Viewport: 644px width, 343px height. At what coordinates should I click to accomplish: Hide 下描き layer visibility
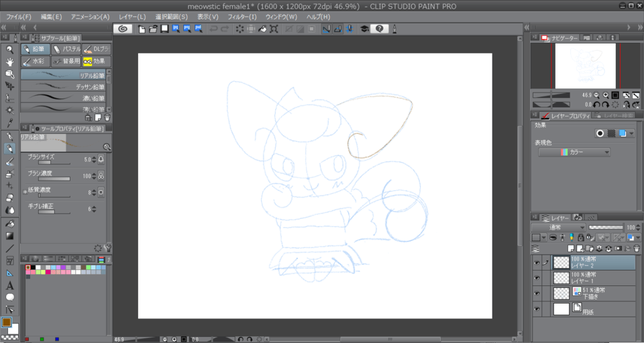[537, 293]
